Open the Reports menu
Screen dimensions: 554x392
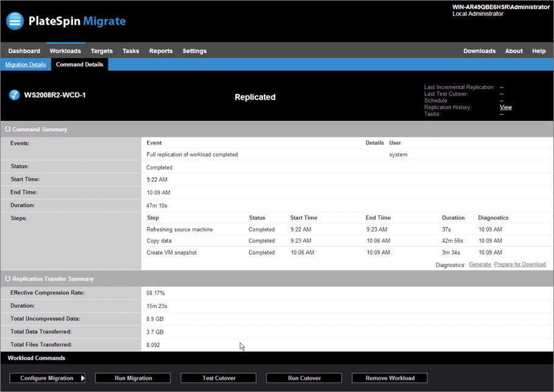pos(161,51)
